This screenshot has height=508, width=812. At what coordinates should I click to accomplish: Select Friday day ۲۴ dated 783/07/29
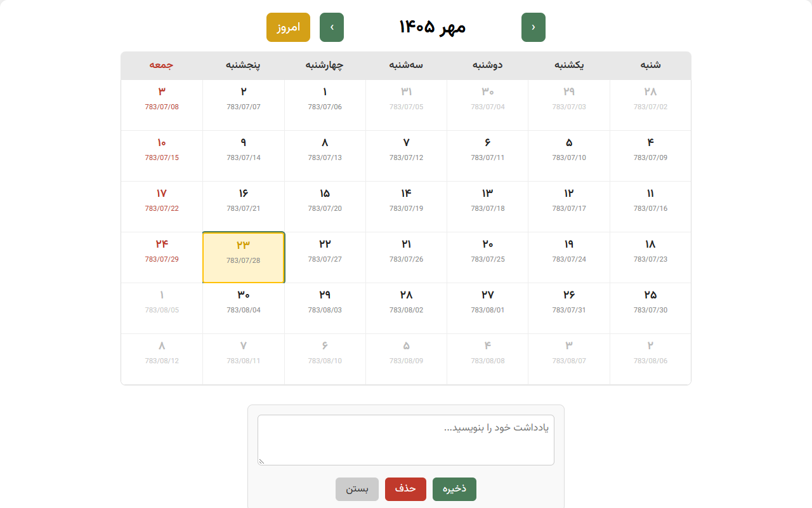point(162,258)
